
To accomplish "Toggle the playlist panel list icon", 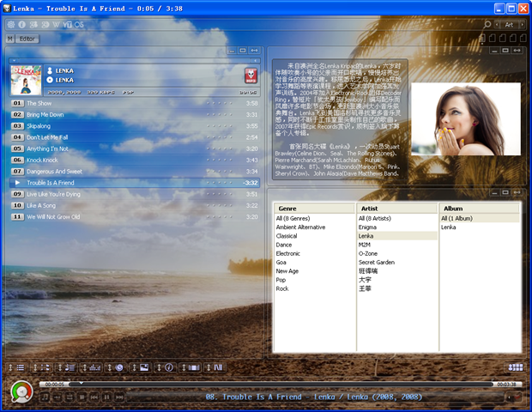I will (x=21, y=367).
